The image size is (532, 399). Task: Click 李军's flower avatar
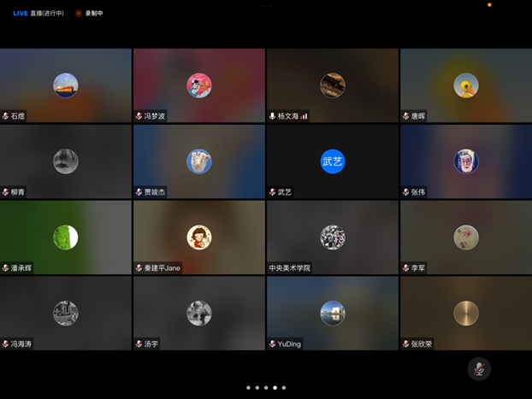(466, 238)
